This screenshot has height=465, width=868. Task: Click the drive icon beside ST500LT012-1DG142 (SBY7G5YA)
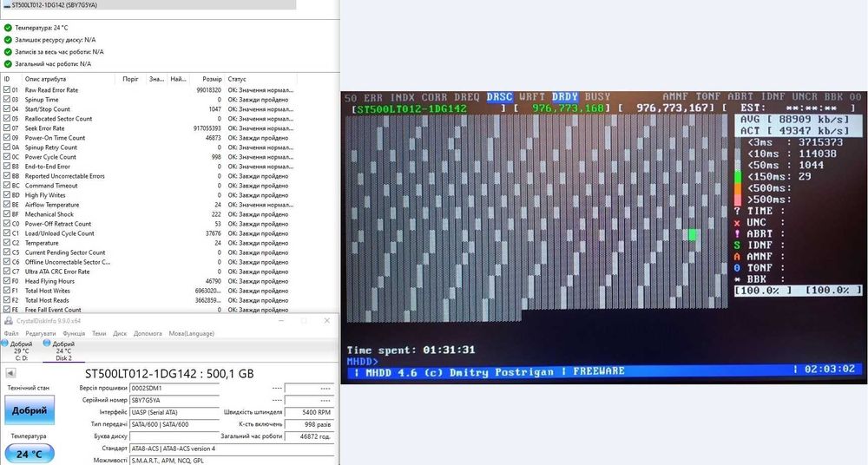point(7,5)
